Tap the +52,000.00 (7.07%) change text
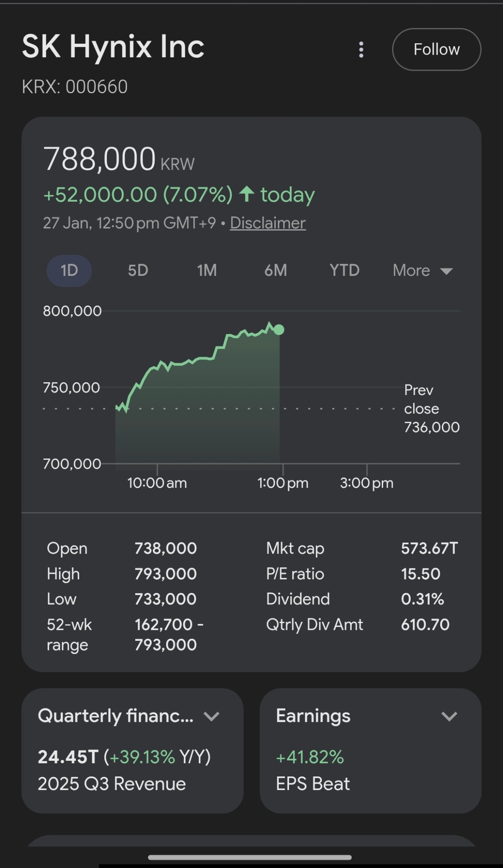This screenshot has height=868, width=503. point(138,195)
